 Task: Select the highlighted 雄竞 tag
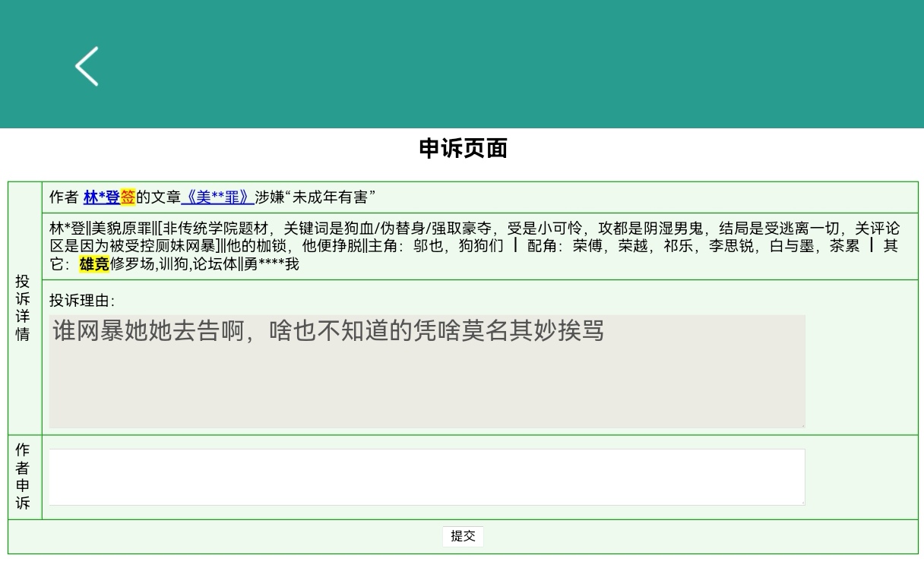pos(94,264)
